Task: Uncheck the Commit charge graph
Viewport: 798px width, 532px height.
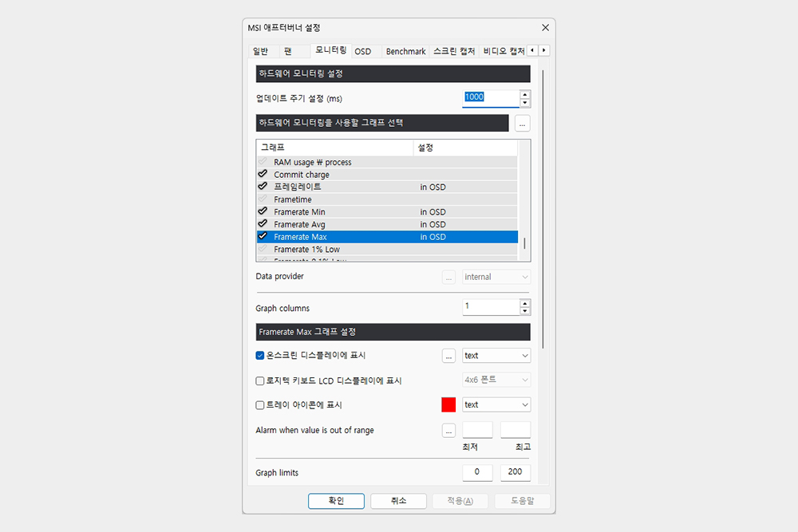Action: coord(263,174)
